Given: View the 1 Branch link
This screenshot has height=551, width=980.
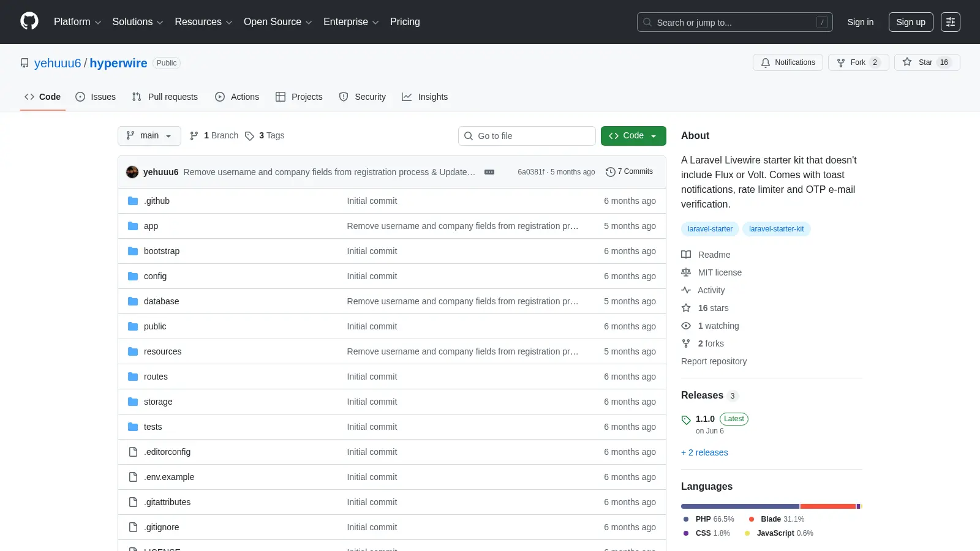Looking at the screenshot, I should (214, 136).
